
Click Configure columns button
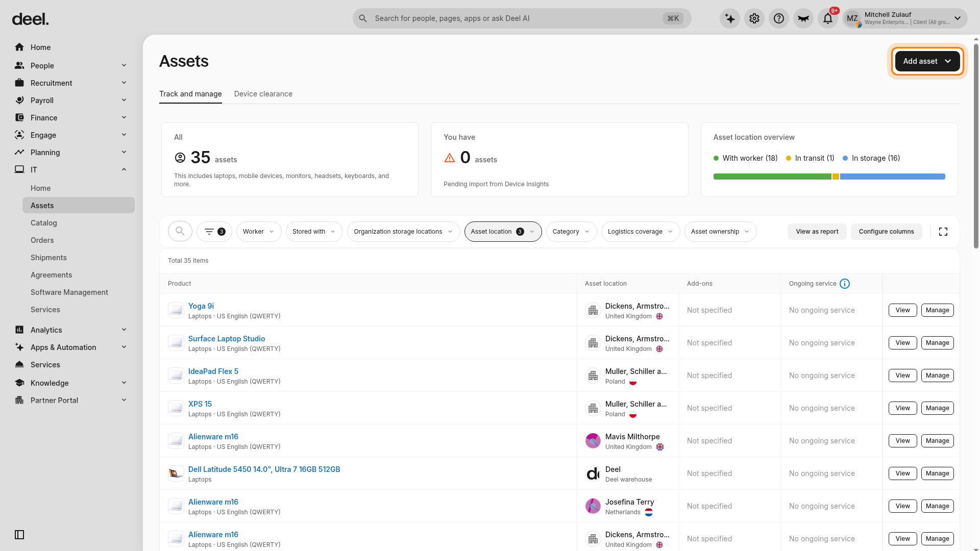887,232
